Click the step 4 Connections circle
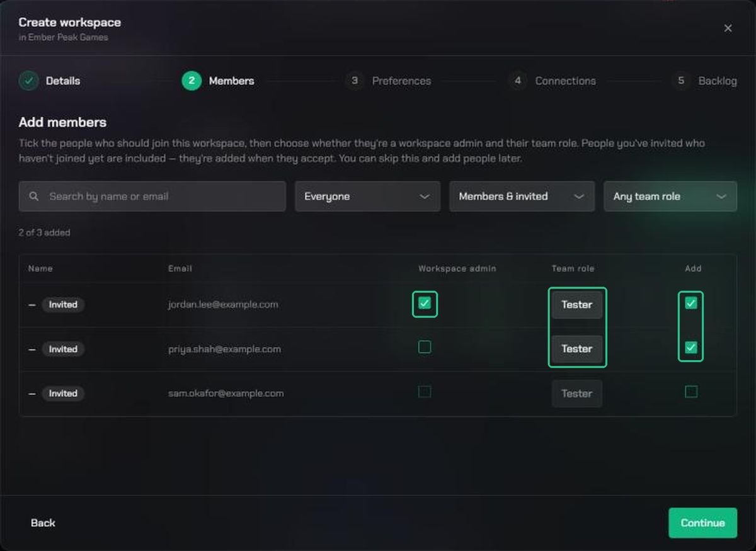The image size is (756, 551). (518, 81)
